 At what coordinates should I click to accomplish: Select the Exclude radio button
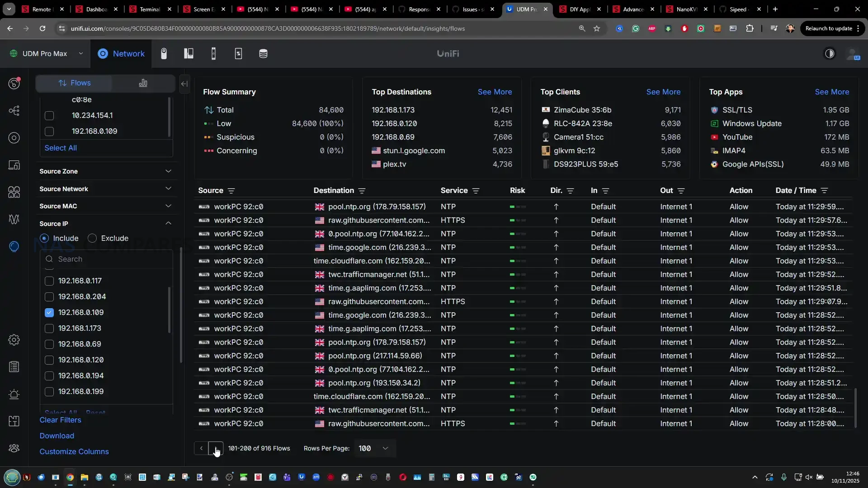[x=92, y=238]
